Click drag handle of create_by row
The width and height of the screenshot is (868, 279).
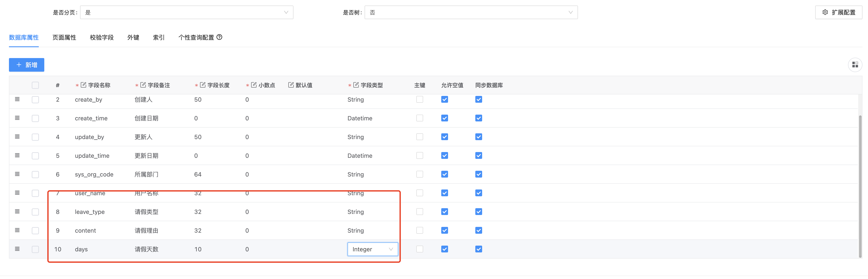17,99
